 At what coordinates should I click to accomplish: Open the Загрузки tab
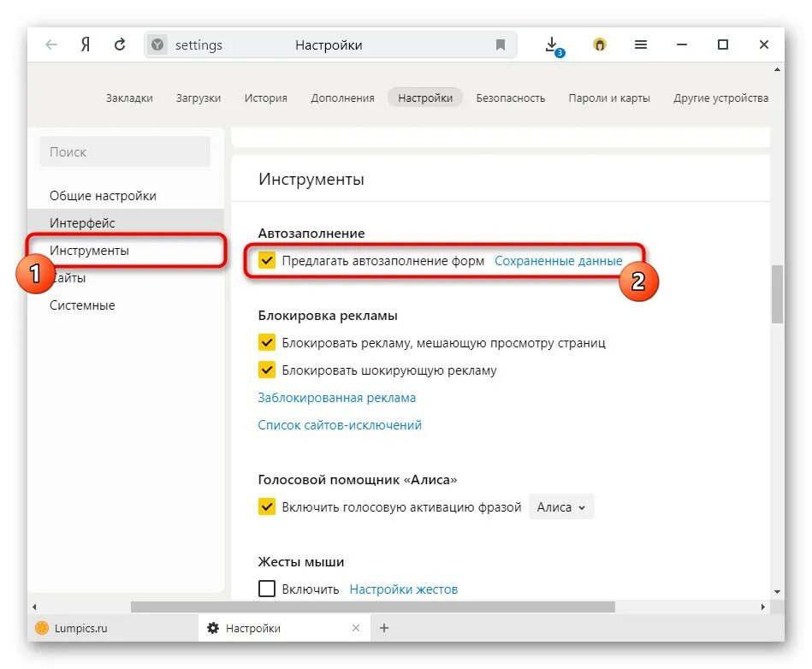[x=199, y=98]
